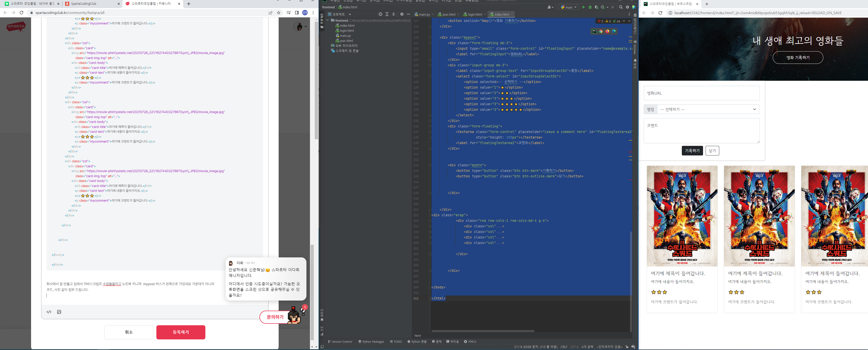The width and height of the screenshot is (868, 350).
Task: Click the locate-file crosshair in Project panel
Action: (x=380, y=14)
